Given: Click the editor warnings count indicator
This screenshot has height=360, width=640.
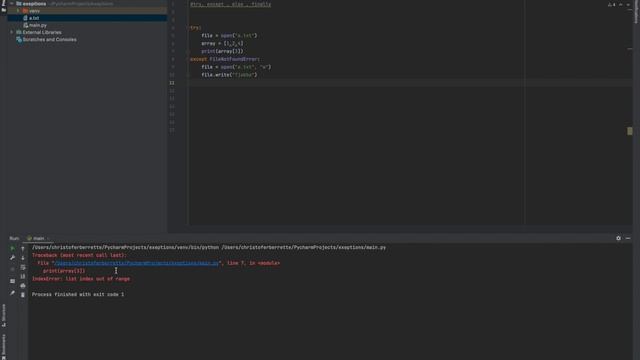Looking at the screenshot, I should (x=611, y=4).
